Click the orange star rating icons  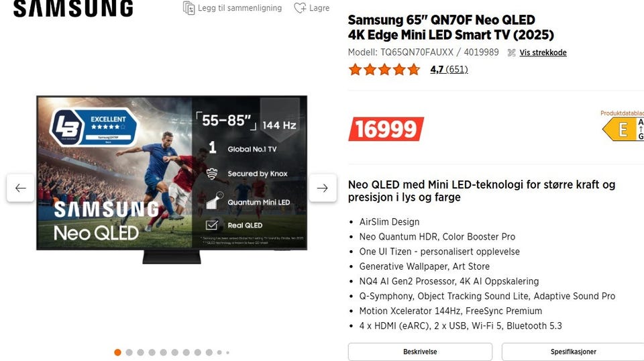tap(384, 69)
